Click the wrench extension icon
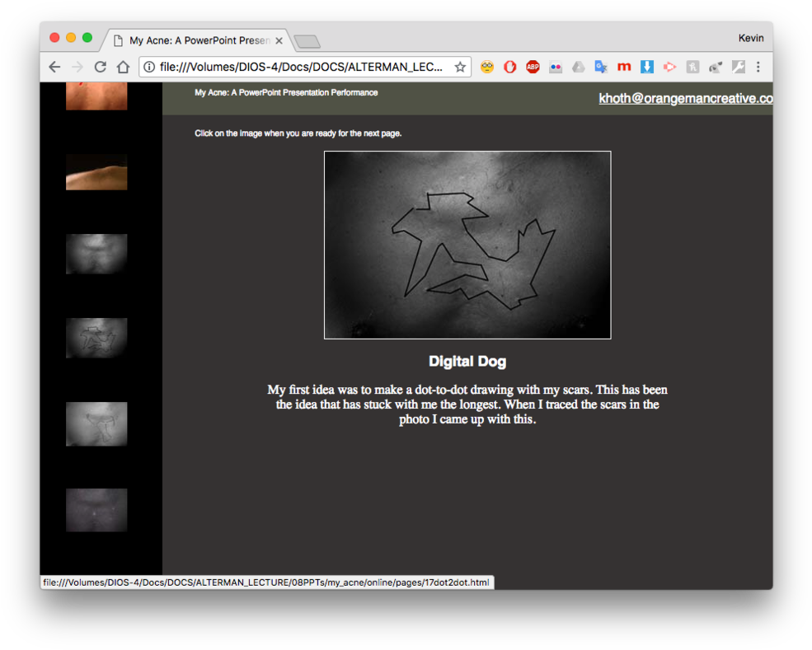Screen dimensions: 812x650 (x=738, y=68)
